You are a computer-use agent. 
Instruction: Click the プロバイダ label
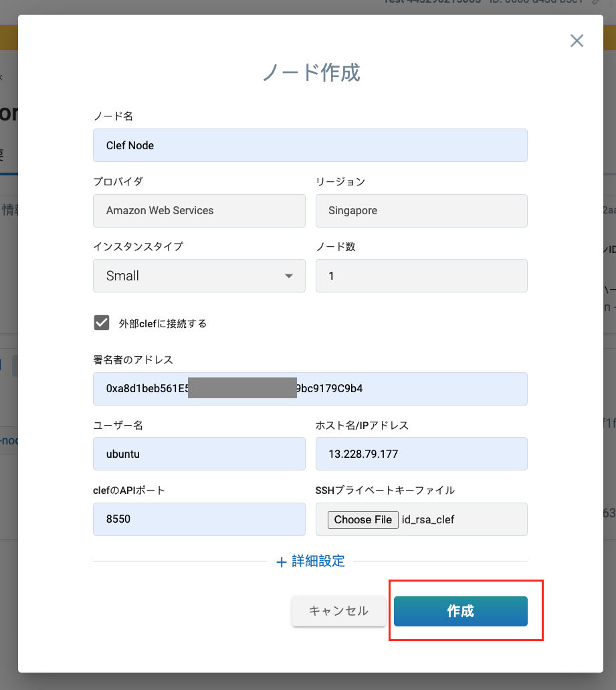tap(118, 181)
